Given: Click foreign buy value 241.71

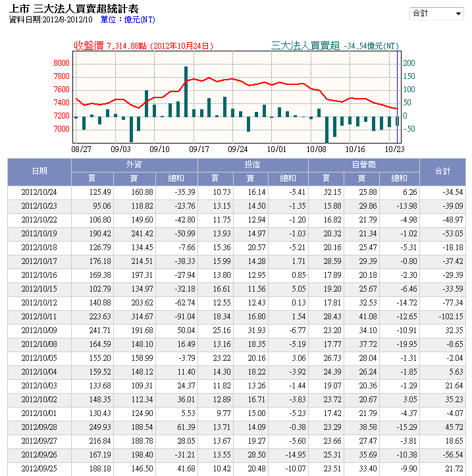Looking at the screenshot, I should point(100,331).
